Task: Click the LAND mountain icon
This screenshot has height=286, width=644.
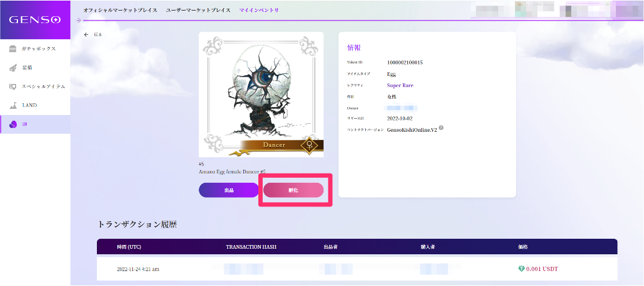Action: pos(13,106)
